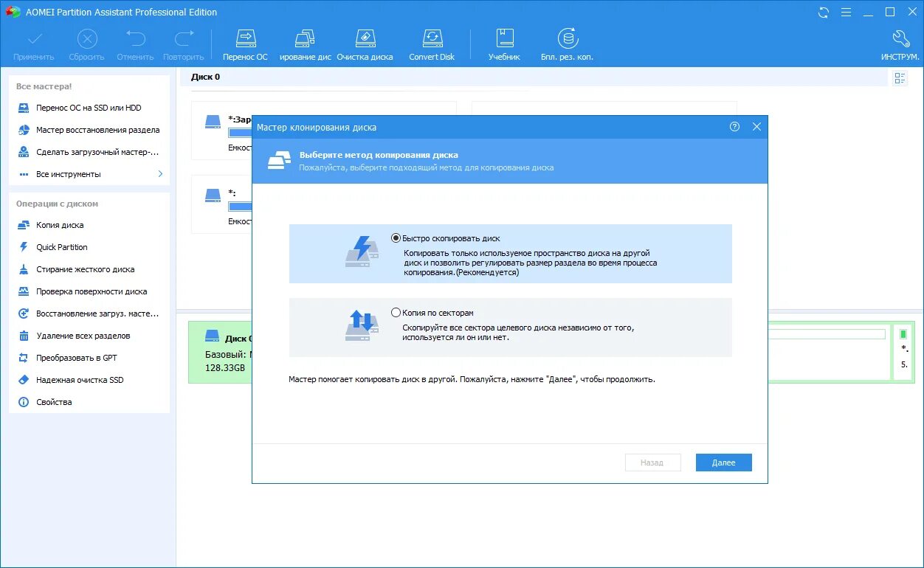The height and width of the screenshot is (568, 924).
Task: Toggle the disk view layout icon
Action: tap(900, 78)
